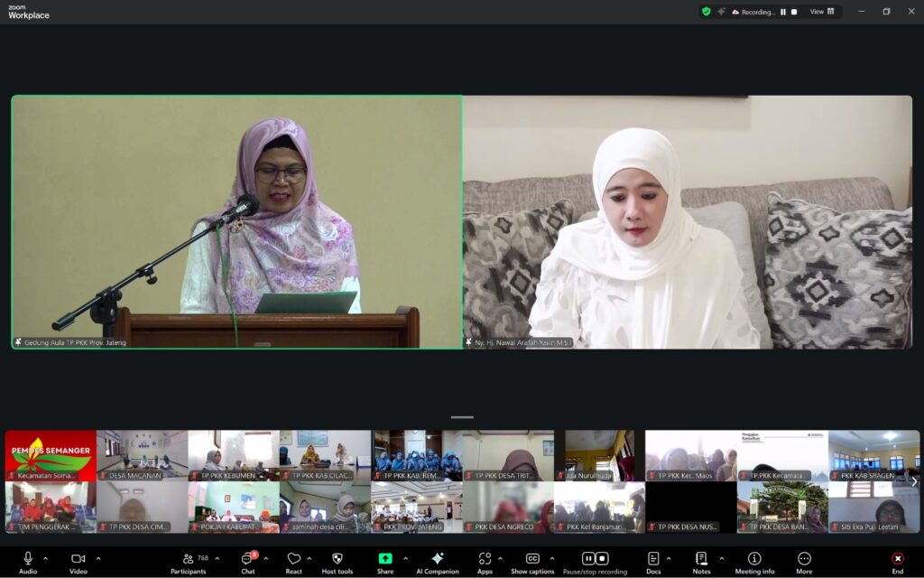Open the More options ellipsis icon
Viewport: 924px width, 578px height.
(804, 558)
